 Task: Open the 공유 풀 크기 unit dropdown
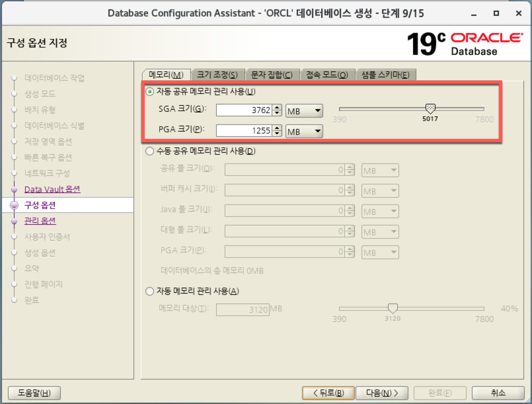(380, 170)
